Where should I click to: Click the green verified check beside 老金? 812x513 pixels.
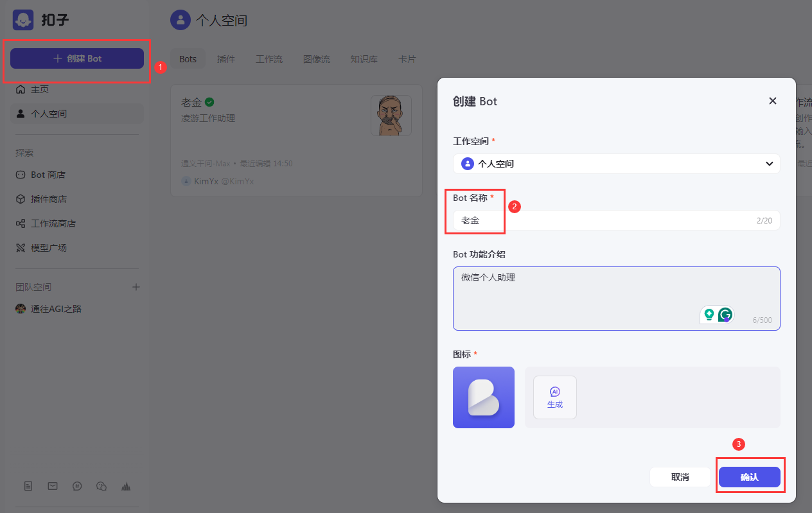coord(209,101)
